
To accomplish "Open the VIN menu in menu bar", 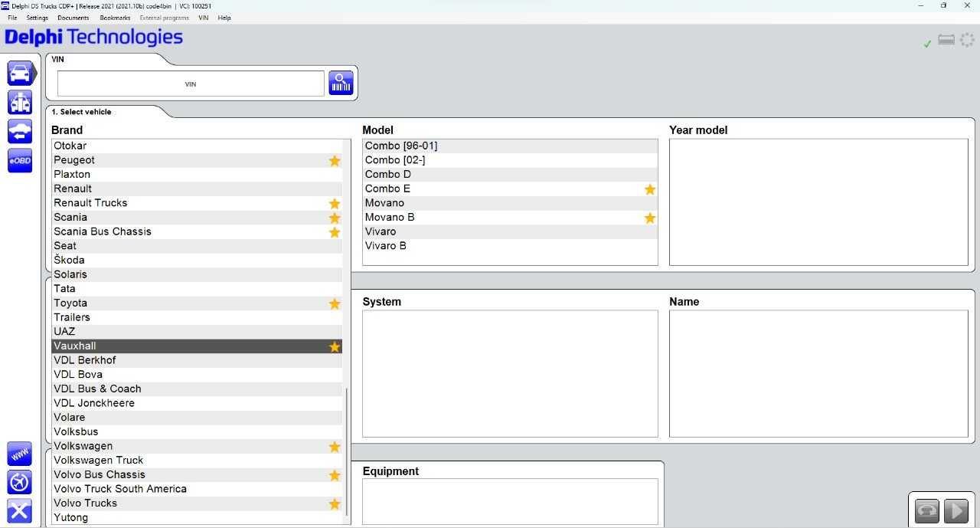I will point(203,18).
